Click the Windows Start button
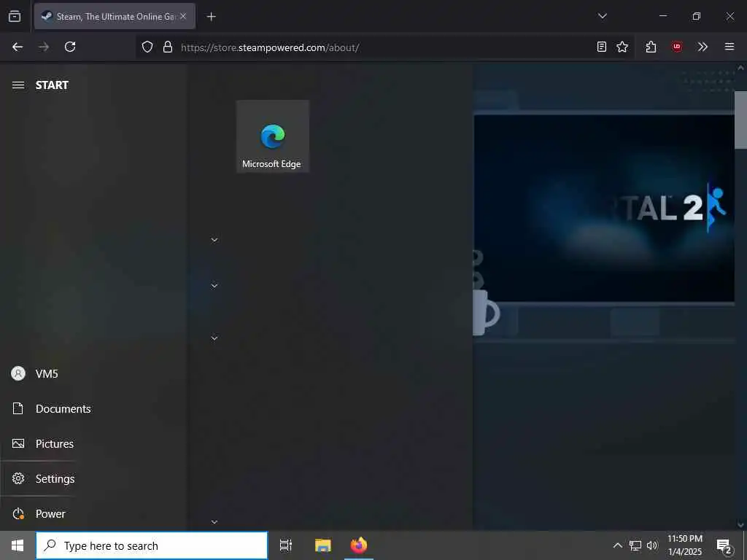747x560 pixels. 18,545
